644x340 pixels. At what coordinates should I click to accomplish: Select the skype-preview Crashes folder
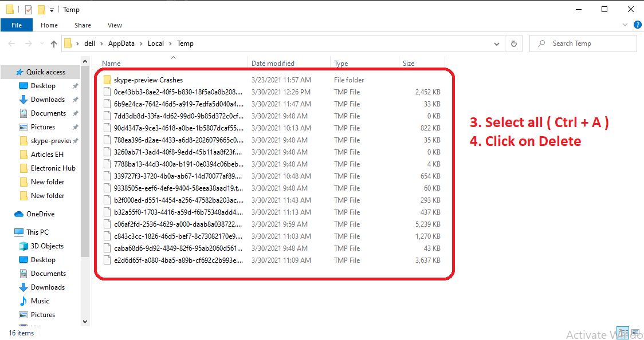(148, 80)
